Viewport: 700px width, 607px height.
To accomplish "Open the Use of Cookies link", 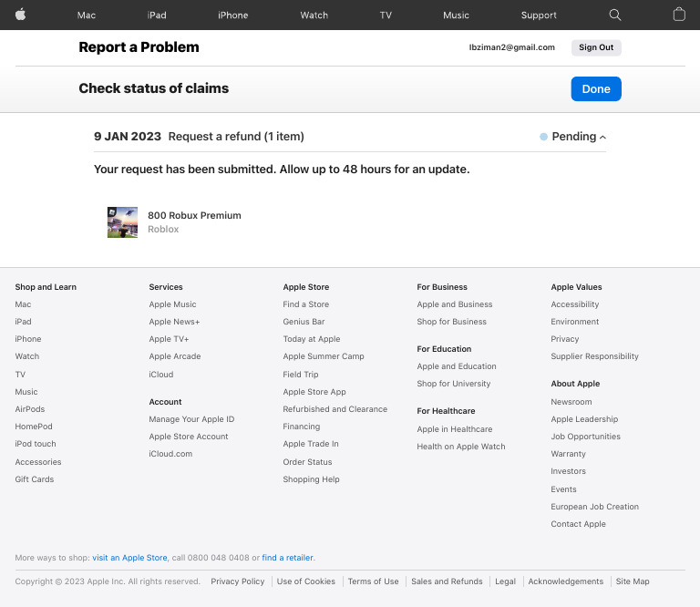I will (x=306, y=581).
